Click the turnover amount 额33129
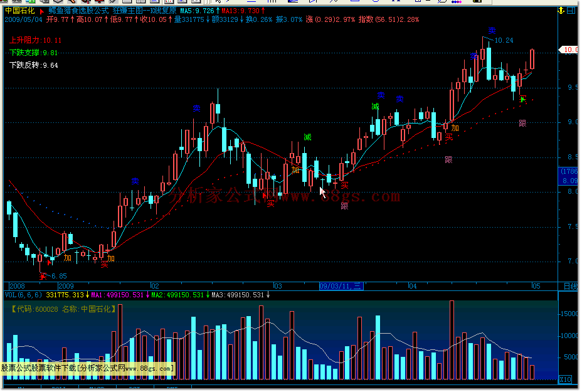 click(x=225, y=19)
